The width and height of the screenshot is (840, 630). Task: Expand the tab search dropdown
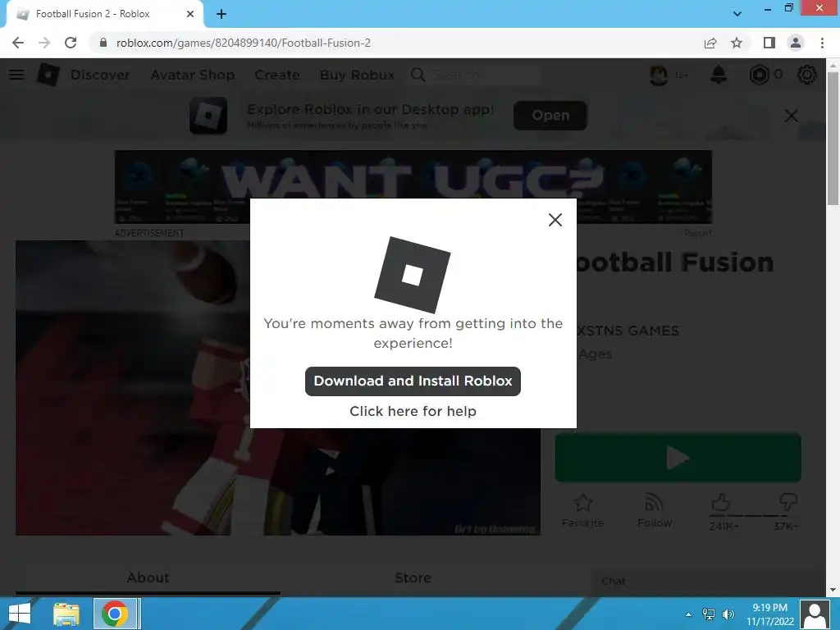click(x=737, y=14)
